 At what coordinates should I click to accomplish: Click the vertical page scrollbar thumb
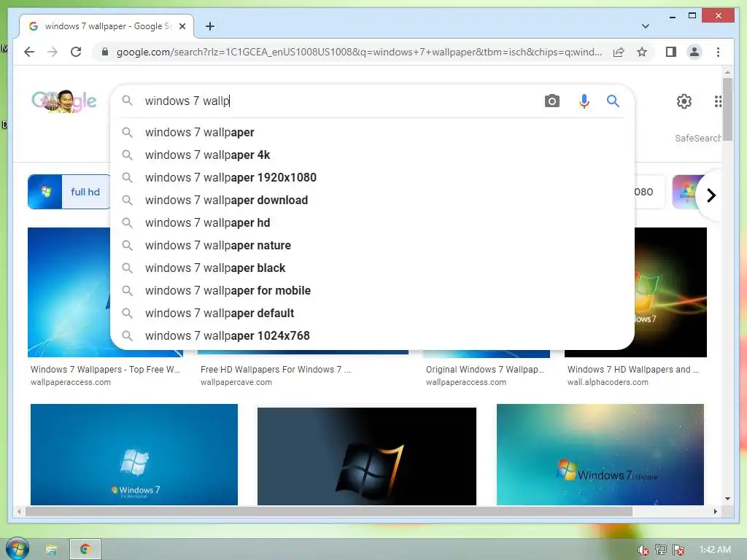(x=727, y=109)
